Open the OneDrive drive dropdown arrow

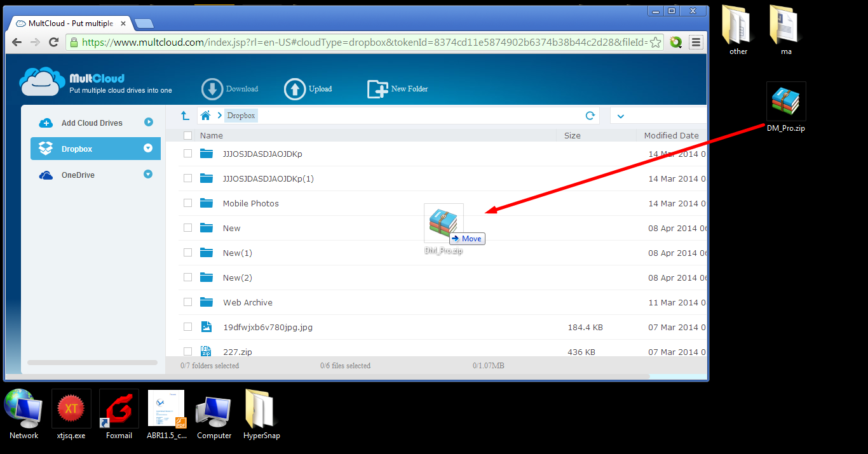pyautogui.click(x=148, y=174)
